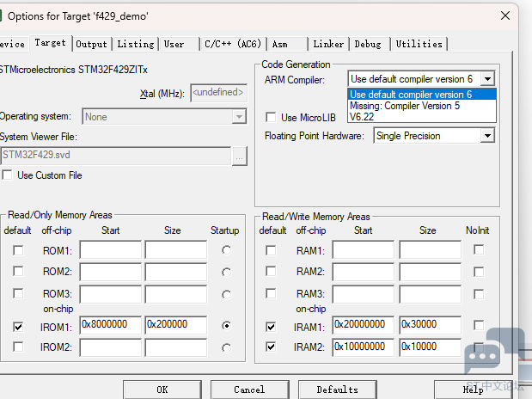Confirm settings with the OK button
Viewport: 532px width, 399px height.
pyautogui.click(x=162, y=390)
